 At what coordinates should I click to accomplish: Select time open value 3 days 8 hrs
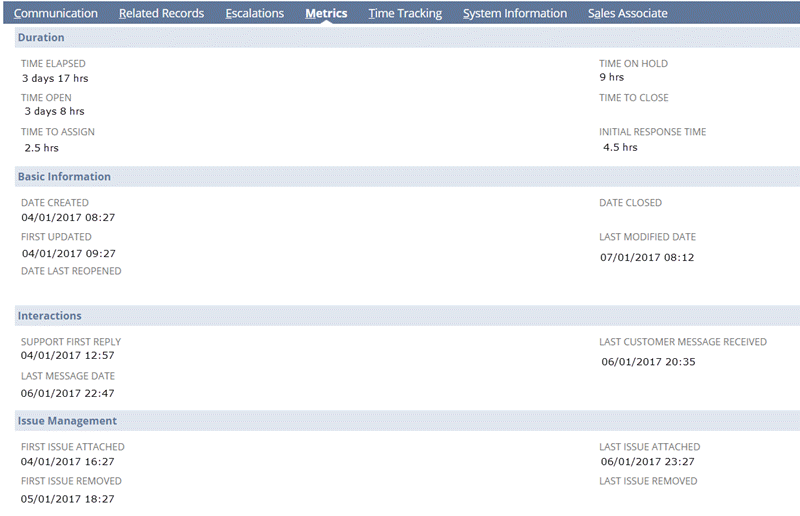(x=55, y=111)
